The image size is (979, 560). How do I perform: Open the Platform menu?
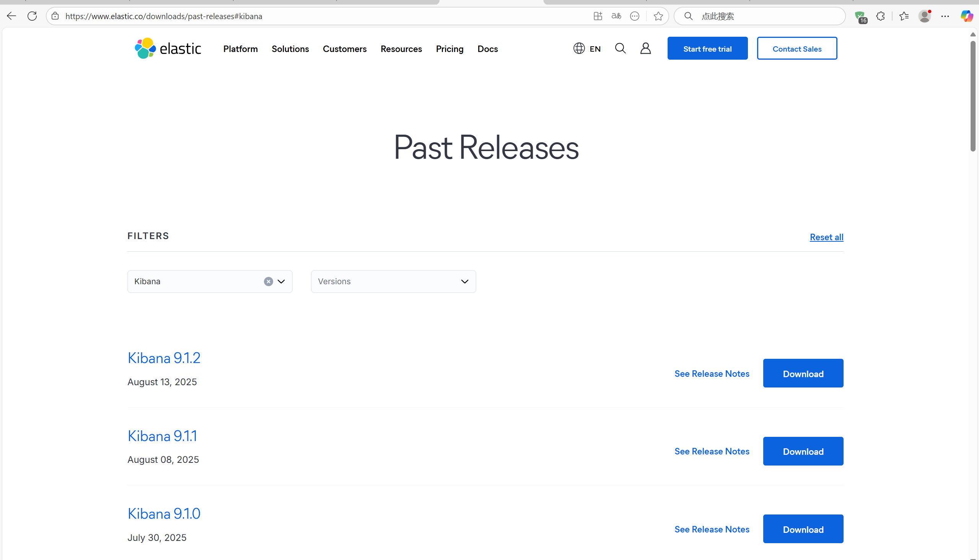click(x=240, y=49)
